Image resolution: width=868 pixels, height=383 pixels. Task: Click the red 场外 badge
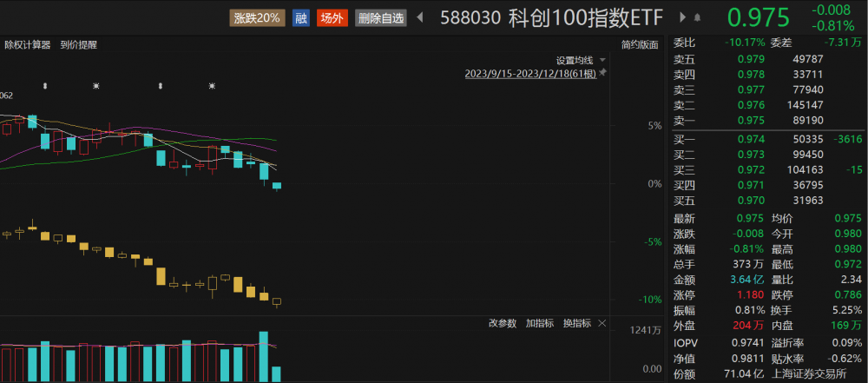click(x=330, y=17)
